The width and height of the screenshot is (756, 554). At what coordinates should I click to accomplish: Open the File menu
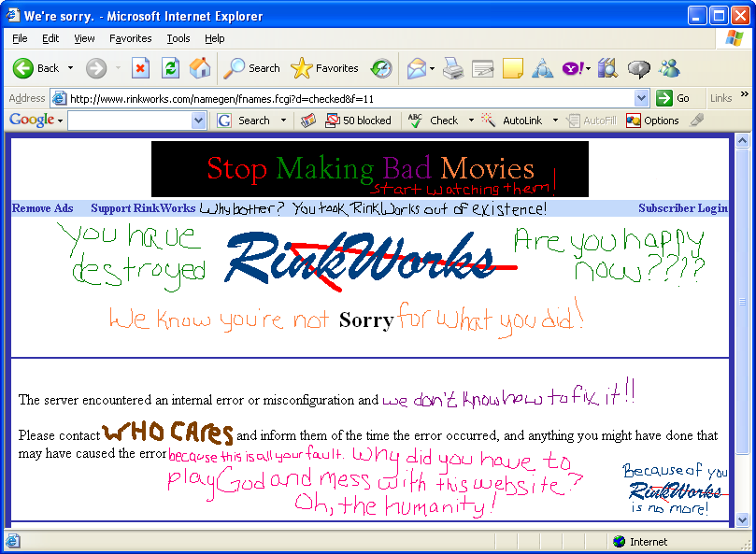[20, 38]
